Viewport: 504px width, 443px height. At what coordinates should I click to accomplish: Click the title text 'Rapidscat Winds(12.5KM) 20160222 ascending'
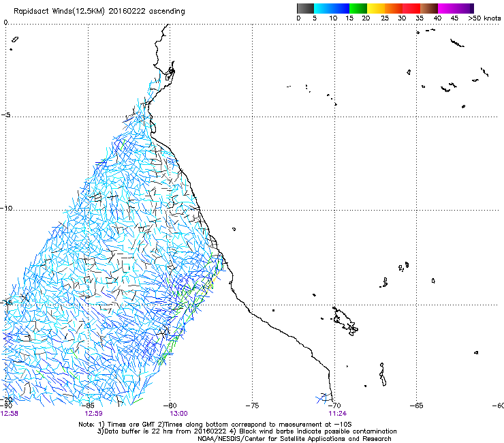pos(99,12)
